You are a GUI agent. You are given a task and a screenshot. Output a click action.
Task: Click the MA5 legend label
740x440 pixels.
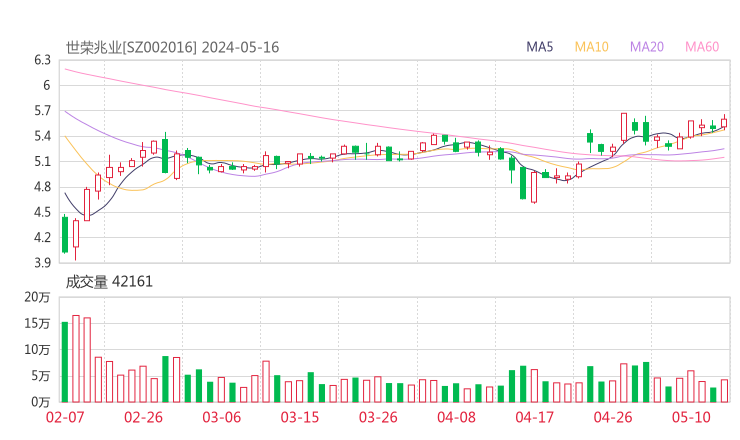pos(539,47)
